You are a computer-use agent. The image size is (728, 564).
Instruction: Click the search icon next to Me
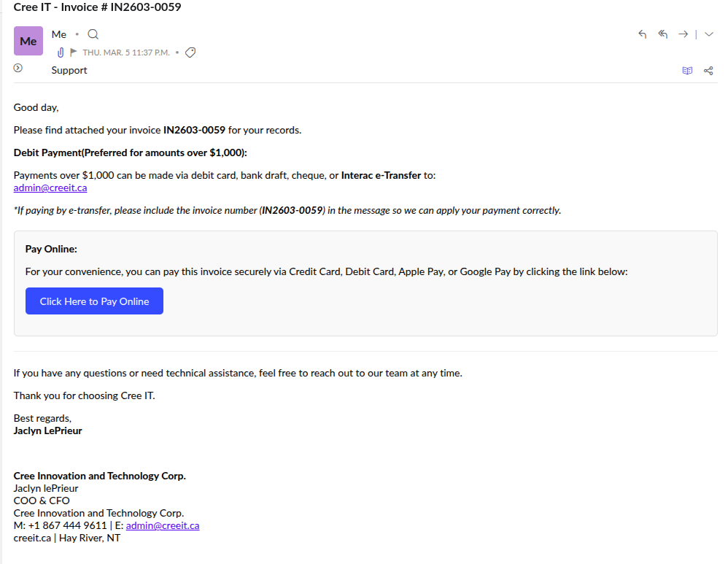coord(93,34)
